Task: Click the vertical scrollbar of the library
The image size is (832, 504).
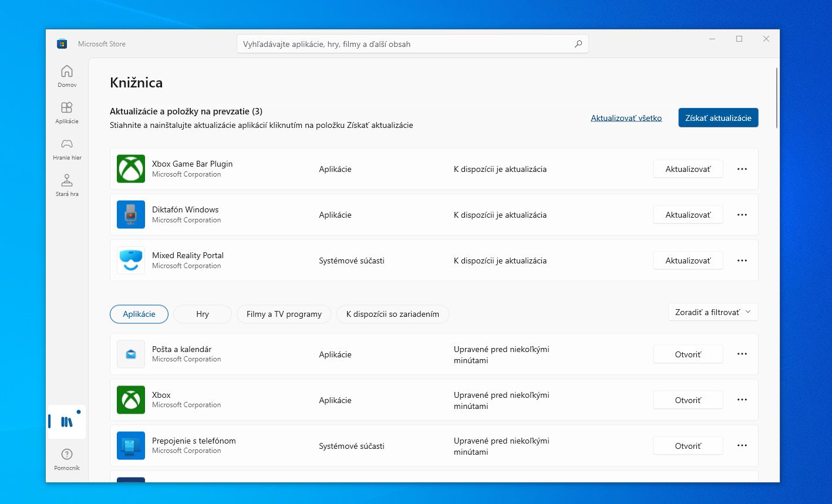Action: [777, 97]
